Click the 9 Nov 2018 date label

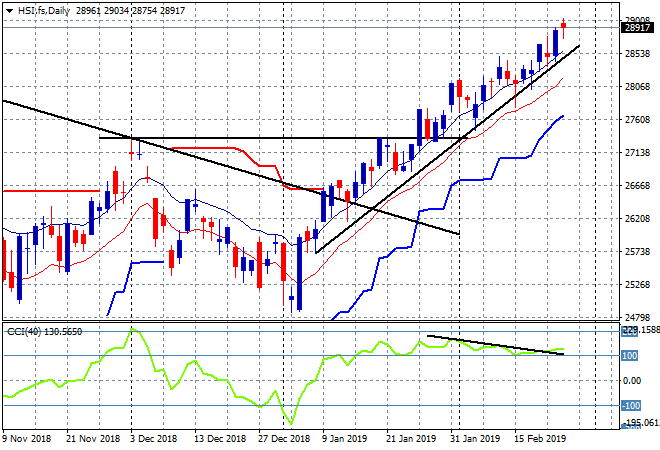click(x=26, y=438)
